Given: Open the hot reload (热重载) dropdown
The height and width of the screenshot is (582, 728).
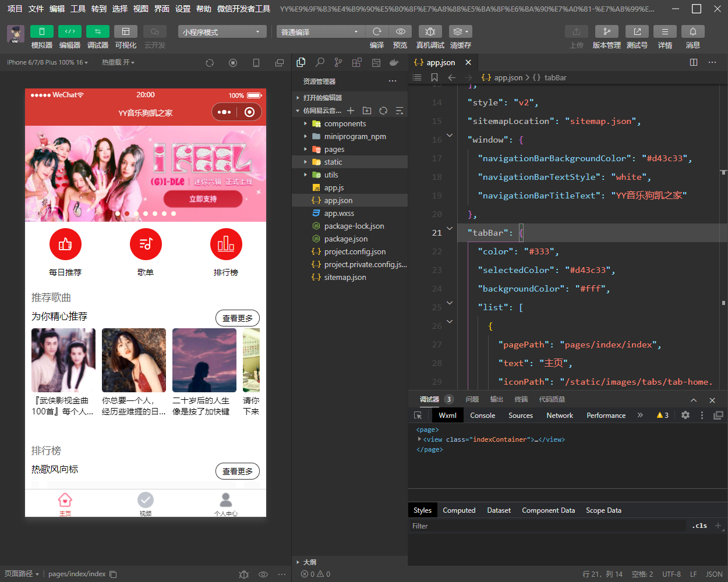Looking at the screenshot, I should point(118,62).
